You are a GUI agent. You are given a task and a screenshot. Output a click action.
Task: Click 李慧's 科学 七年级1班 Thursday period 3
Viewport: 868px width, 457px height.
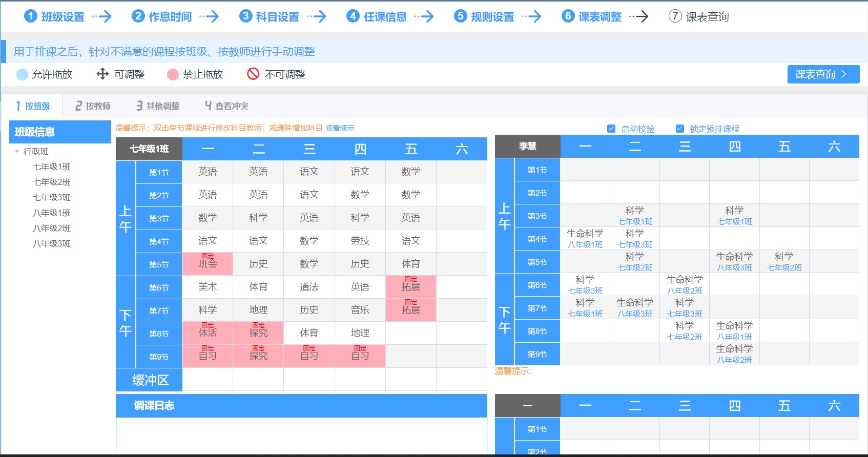735,216
